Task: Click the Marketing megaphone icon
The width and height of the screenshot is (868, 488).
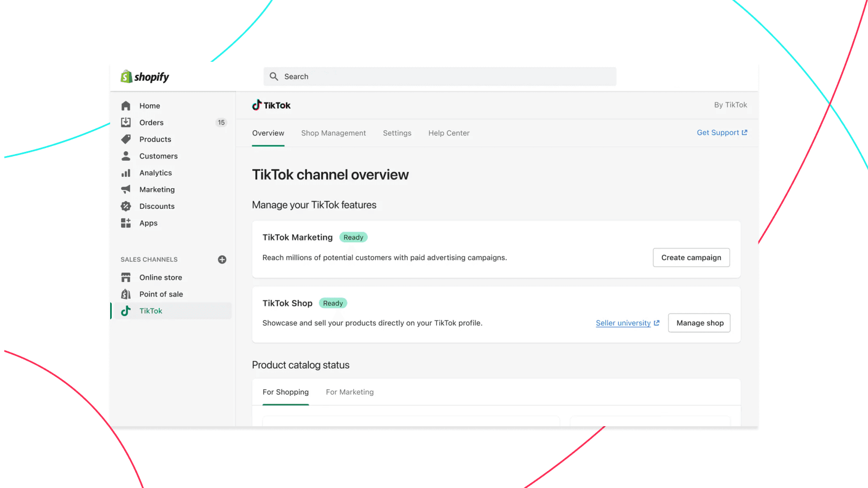Action: (126, 189)
